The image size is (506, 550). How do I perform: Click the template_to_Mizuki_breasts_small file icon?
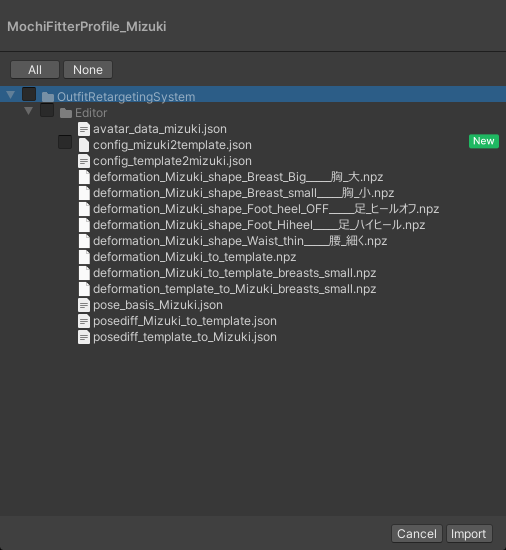(x=84, y=289)
